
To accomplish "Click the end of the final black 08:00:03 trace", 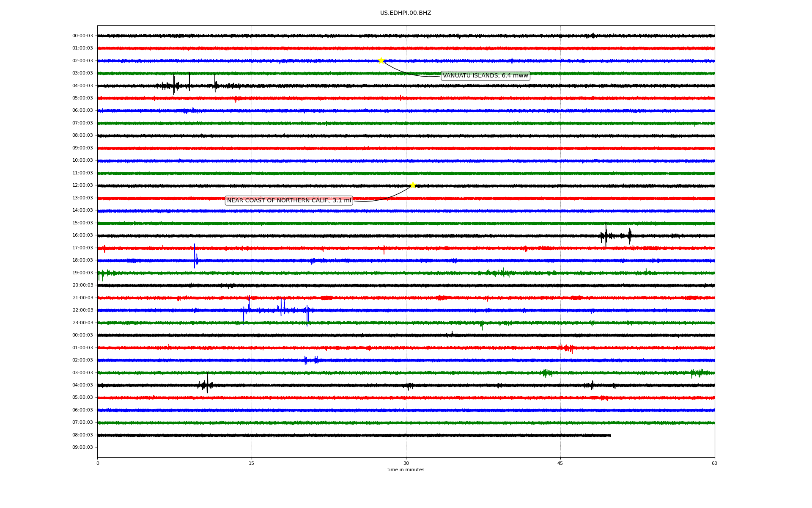I will click(x=610, y=435).
